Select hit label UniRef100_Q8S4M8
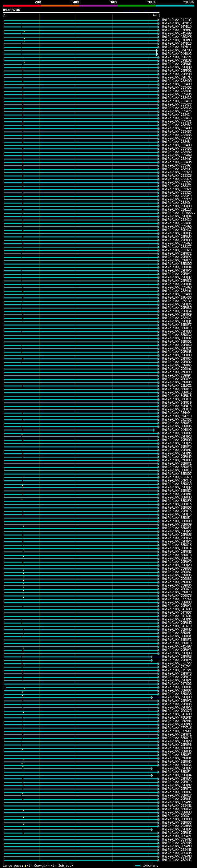 pos(177,850)
